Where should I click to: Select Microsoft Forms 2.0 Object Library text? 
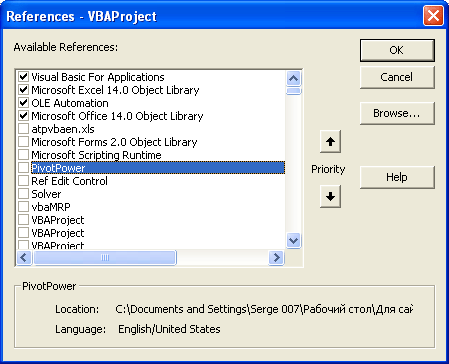tap(114, 142)
